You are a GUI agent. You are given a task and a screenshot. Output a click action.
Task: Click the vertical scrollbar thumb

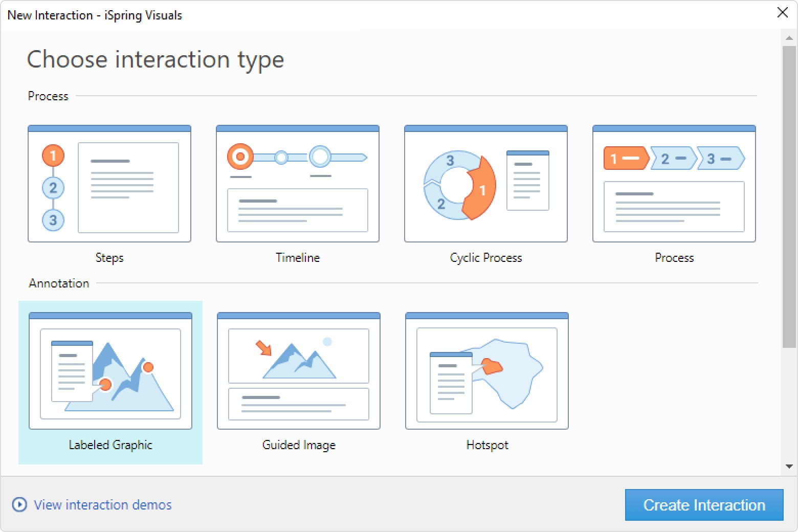(789, 197)
